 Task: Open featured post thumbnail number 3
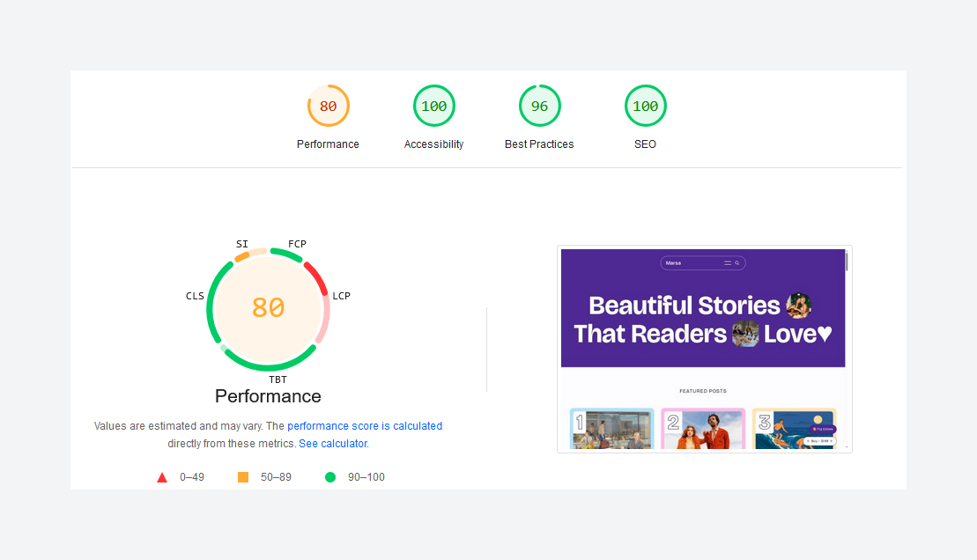(x=795, y=429)
